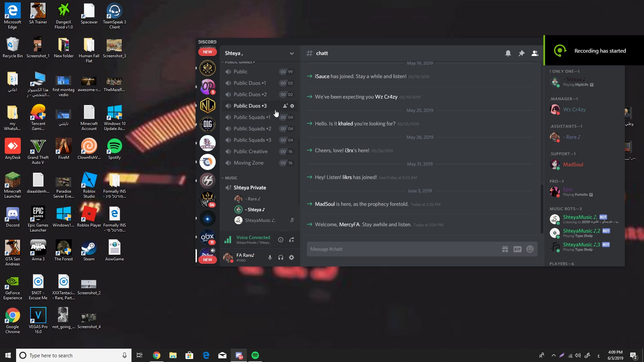Open the GIF picker
Screen dimensions: 644x362
[518, 249]
